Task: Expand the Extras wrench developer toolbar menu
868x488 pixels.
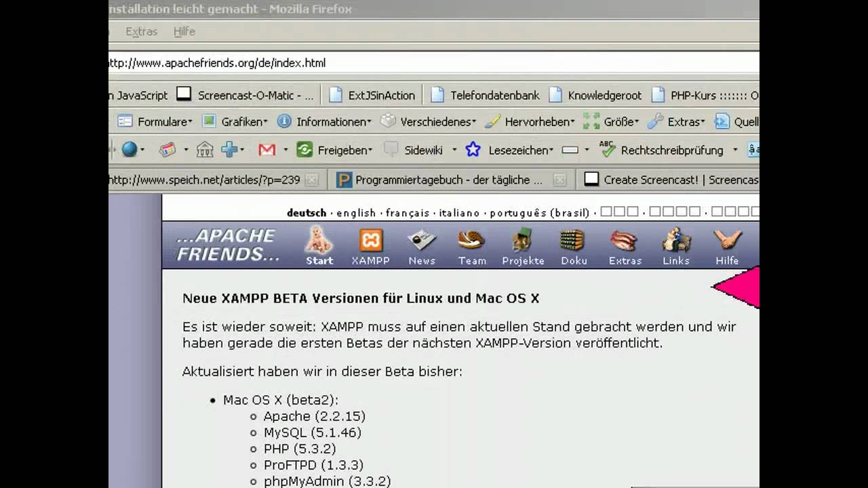Action: [x=676, y=122]
